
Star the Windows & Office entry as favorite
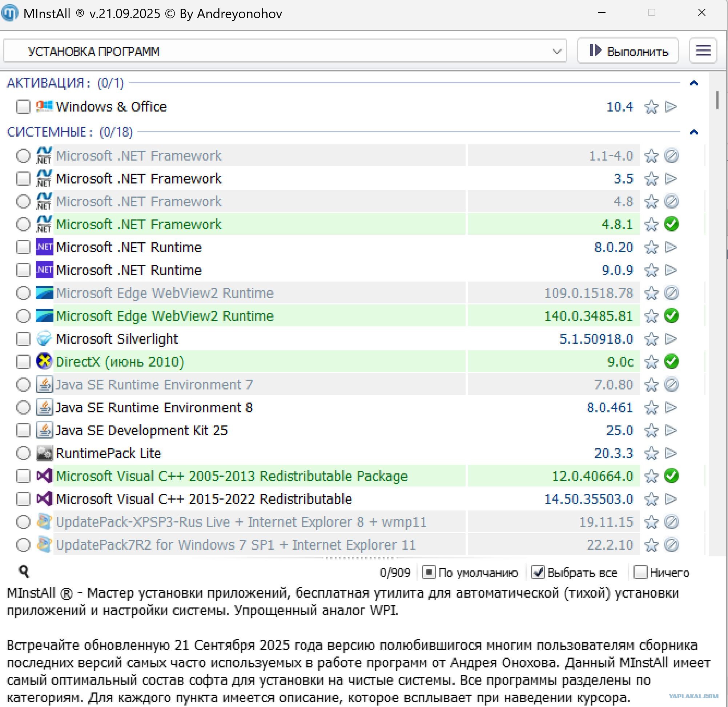(651, 107)
